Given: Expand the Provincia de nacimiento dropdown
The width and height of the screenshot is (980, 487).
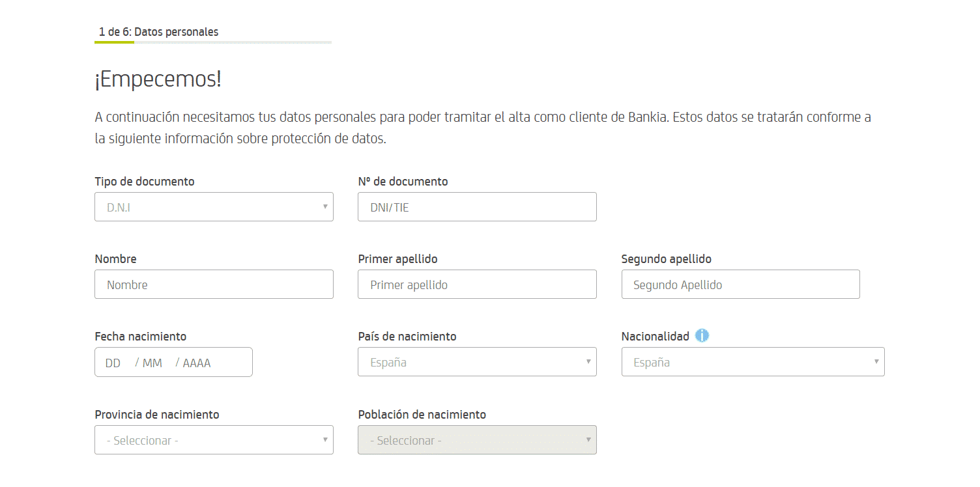Looking at the screenshot, I should point(214,440).
